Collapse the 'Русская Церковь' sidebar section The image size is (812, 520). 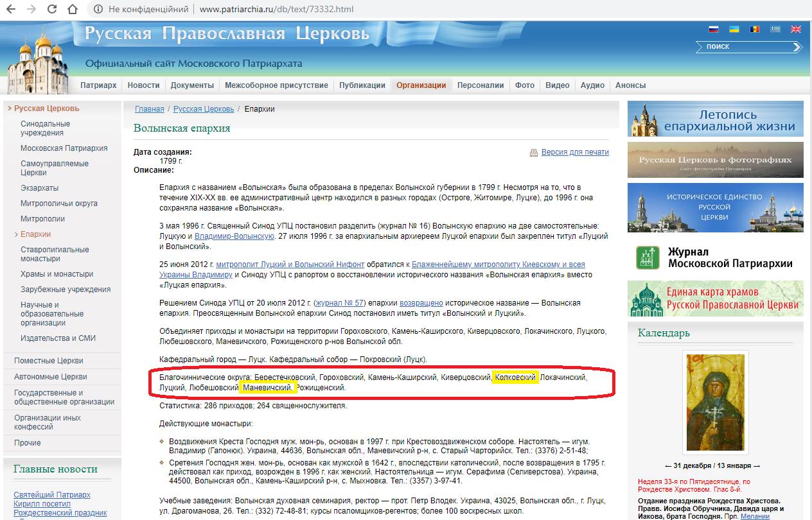[x=9, y=108]
